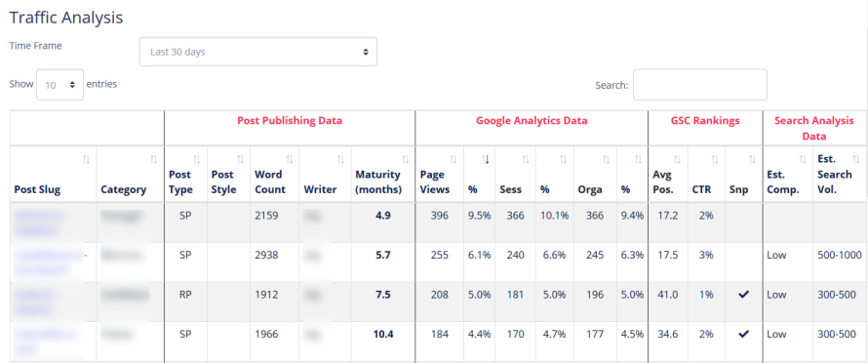
Task: Select the search volume cell 500-1000
Action: [x=839, y=255]
